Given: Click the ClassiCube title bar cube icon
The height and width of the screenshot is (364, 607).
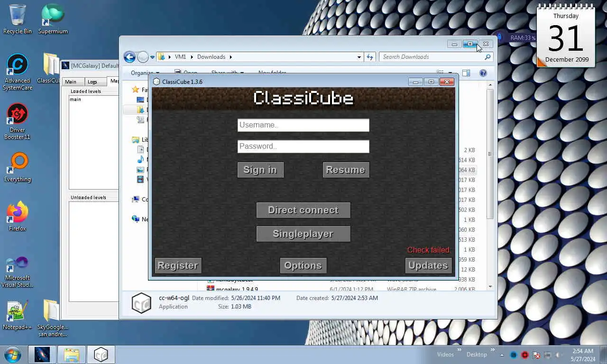Looking at the screenshot, I should tap(156, 82).
